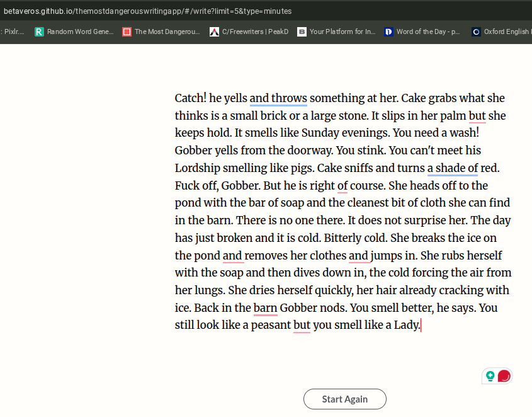Click the underlined phrase "and throws"
The width and height of the screenshot is (532, 417).
(x=278, y=98)
